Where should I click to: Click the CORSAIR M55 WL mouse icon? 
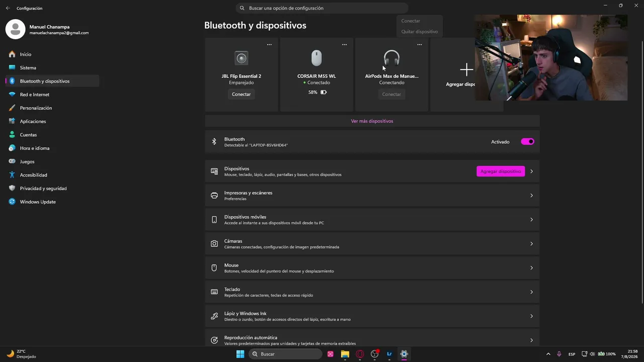point(316,58)
